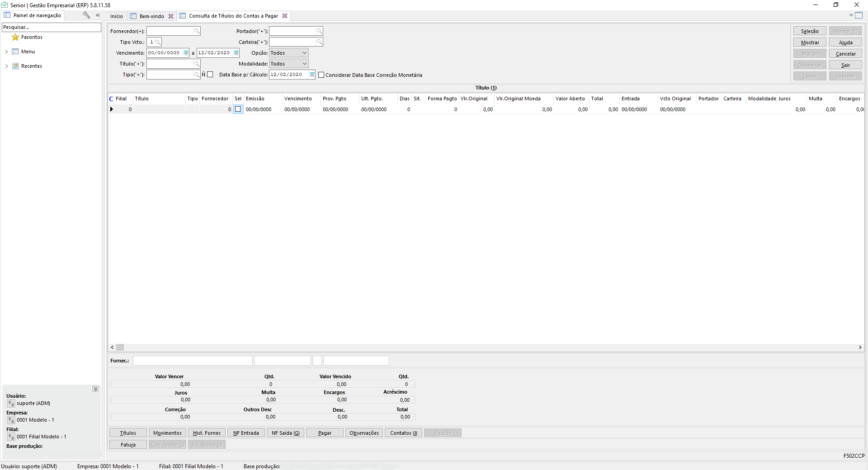Expand the Menu tree node
This screenshot has width=868, height=470.
tap(6, 52)
